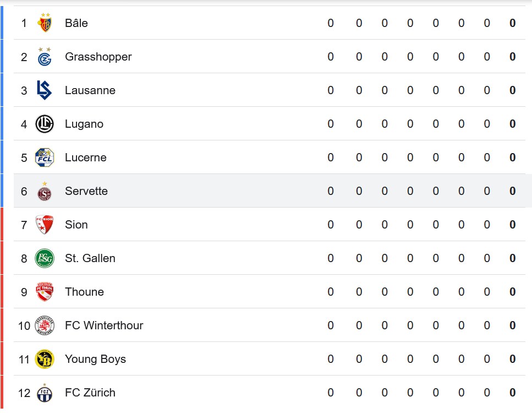Click the FC Sion shield logo
This screenshot has width=532, height=413.
pyautogui.click(x=45, y=225)
